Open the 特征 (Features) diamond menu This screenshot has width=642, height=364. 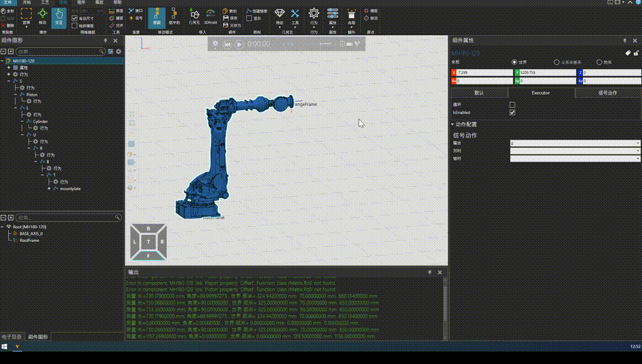point(280,17)
